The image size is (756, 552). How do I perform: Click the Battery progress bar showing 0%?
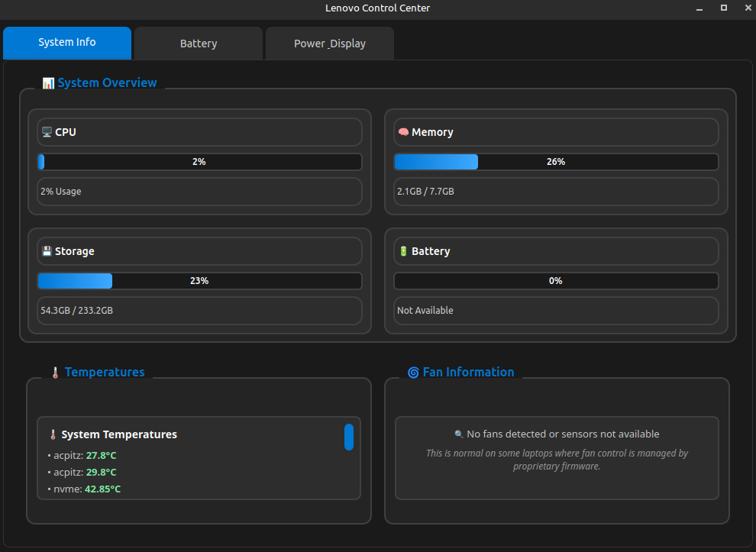pyautogui.click(x=556, y=280)
